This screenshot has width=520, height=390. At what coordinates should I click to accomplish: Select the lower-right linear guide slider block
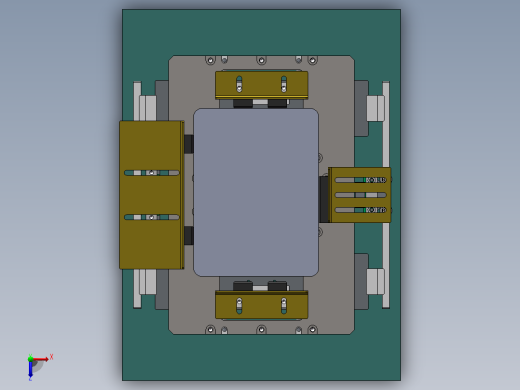[376, 282]
